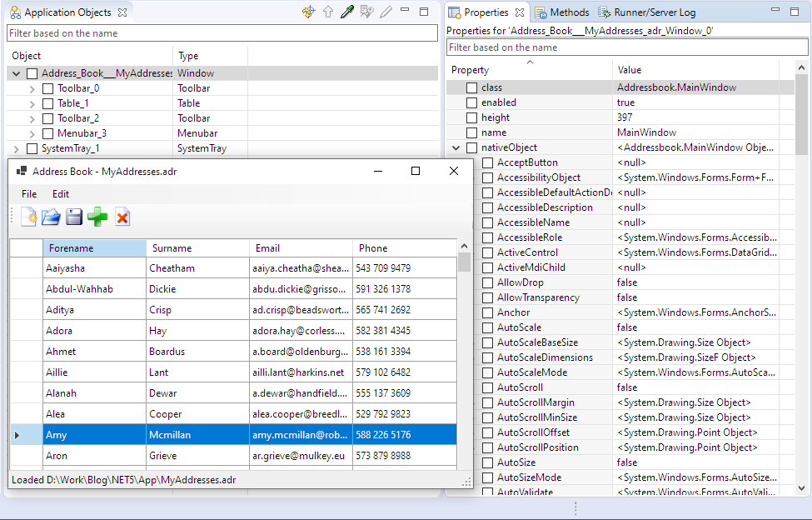Click the refresh icon in Application Objects toolbar
The width and height of the screenshot is (812, 520).
click(x=308, y=12)
